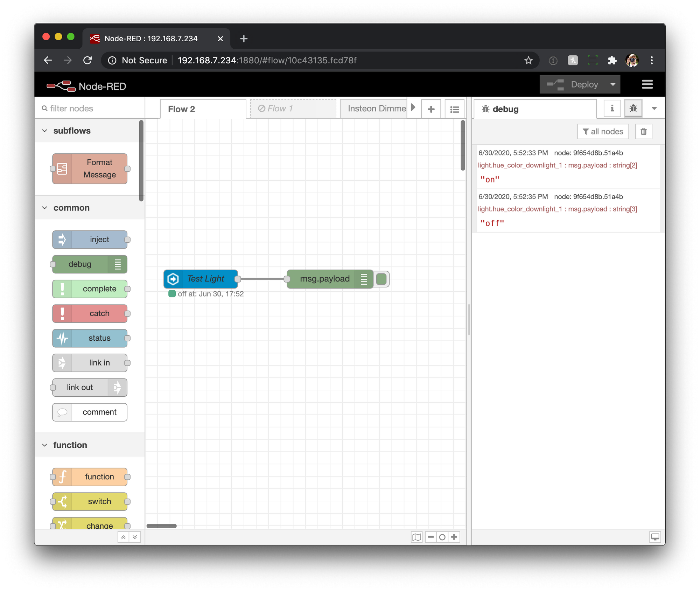Bookmark this page with star icon

[528, 61]
